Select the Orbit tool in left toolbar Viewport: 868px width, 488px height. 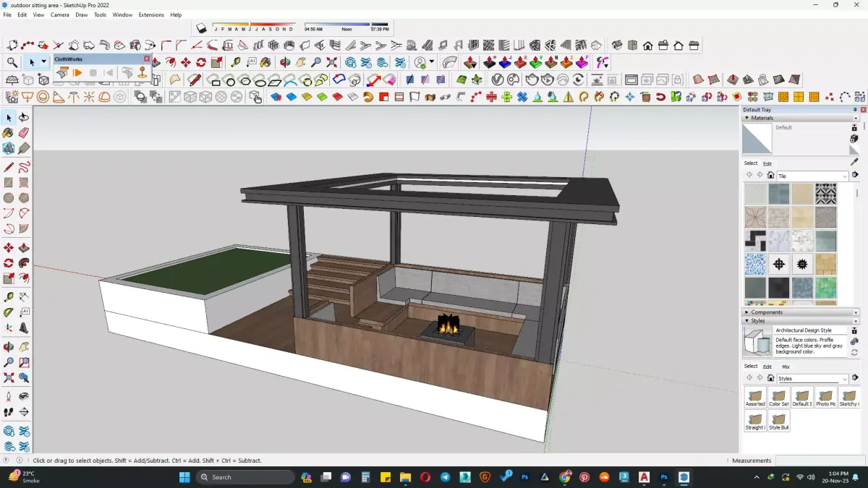(x=9, y=347)
